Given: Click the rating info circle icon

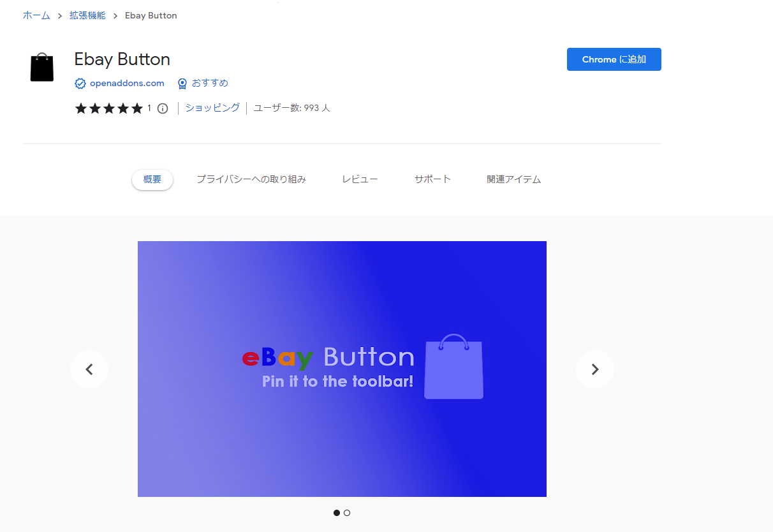Looking at the screenshot, I should click(163, 108).
